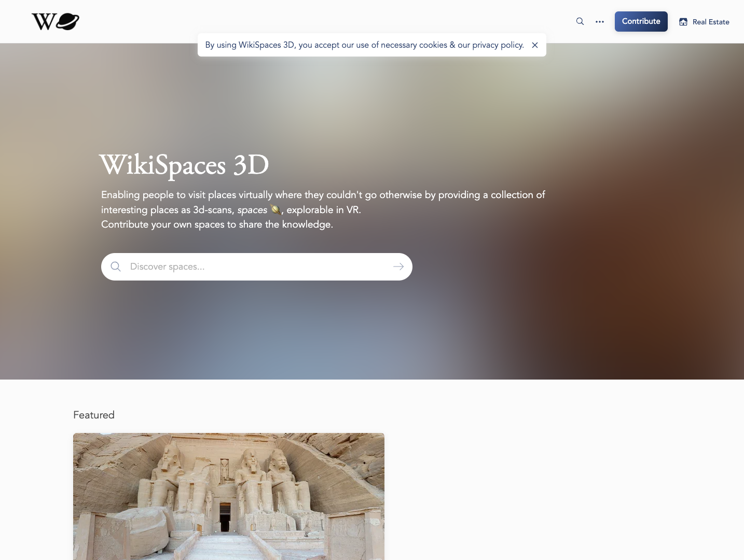Dismiss the cookie consent notice
744x560 pixels.
[x=535, y=45]
